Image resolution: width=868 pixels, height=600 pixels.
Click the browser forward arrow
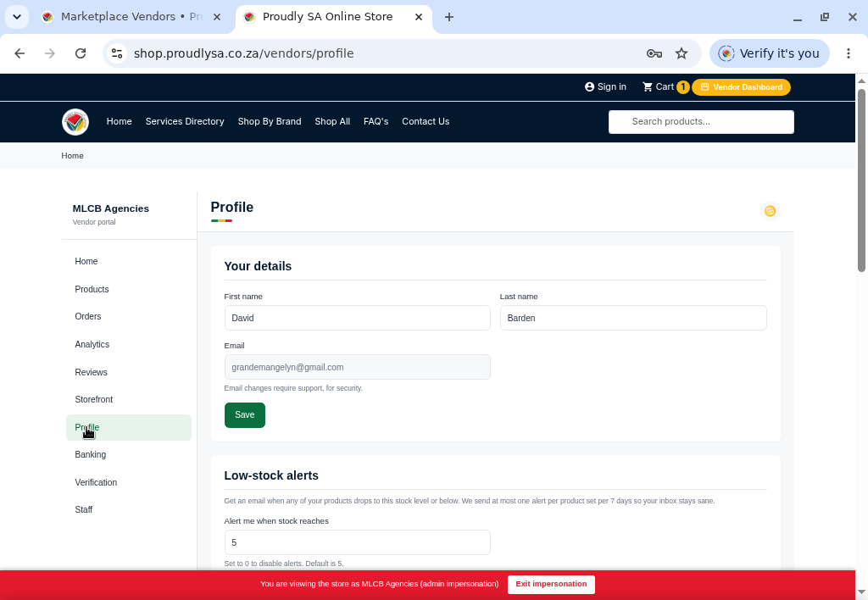click(x=50, y=53)
